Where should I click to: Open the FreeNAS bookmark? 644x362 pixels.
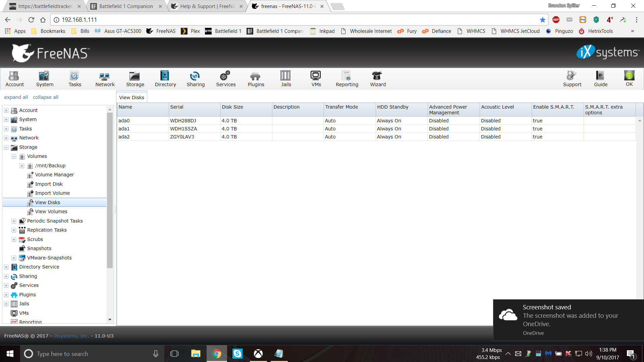tap(161, 31)
